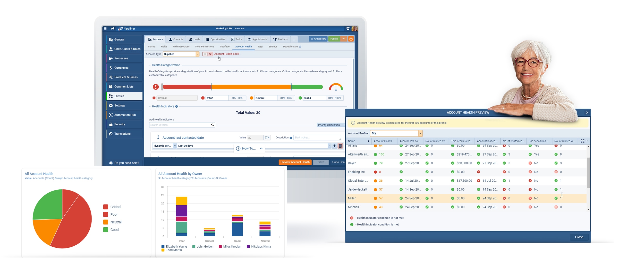Expand the Account Profile My dropdown
This screenshot has height=258, width=644.
pos(420,133)
